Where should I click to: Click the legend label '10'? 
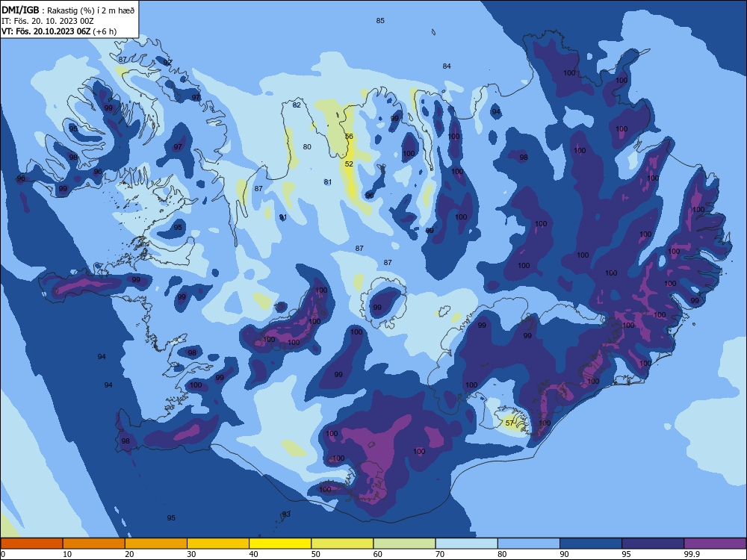[x=67, y=554]
